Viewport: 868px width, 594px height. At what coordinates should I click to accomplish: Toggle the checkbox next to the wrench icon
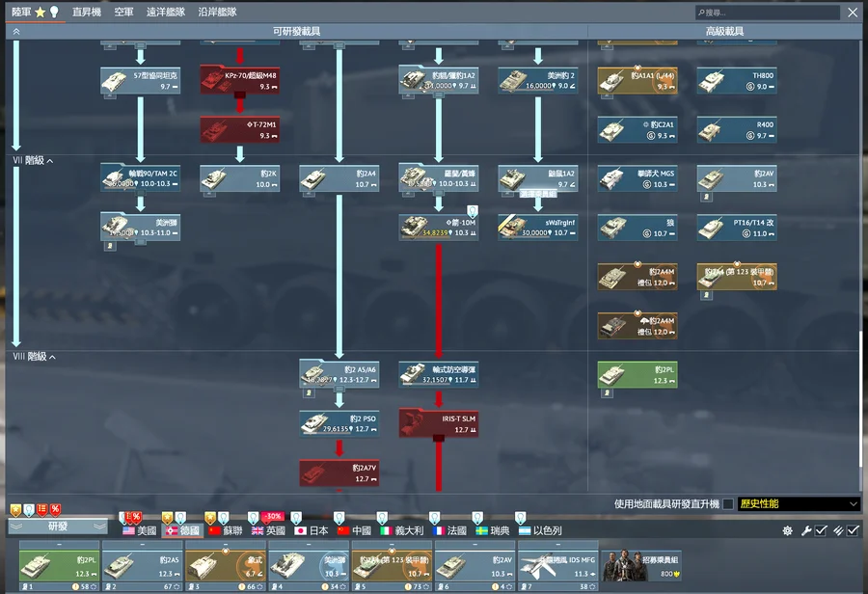tap(821, 531)
